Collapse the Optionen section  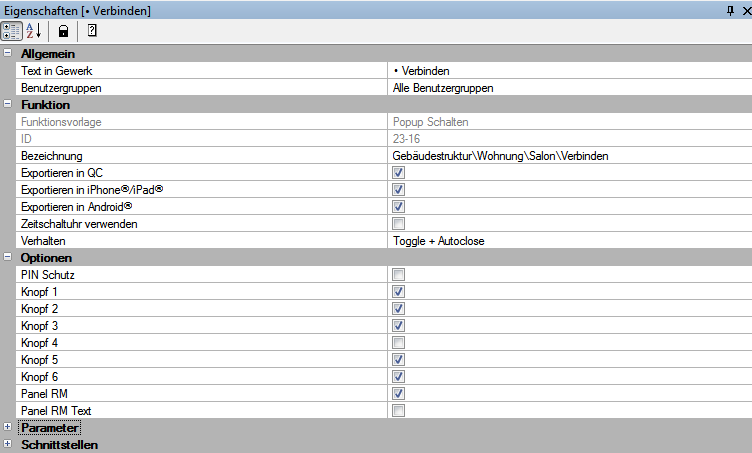tap(8, 257)
